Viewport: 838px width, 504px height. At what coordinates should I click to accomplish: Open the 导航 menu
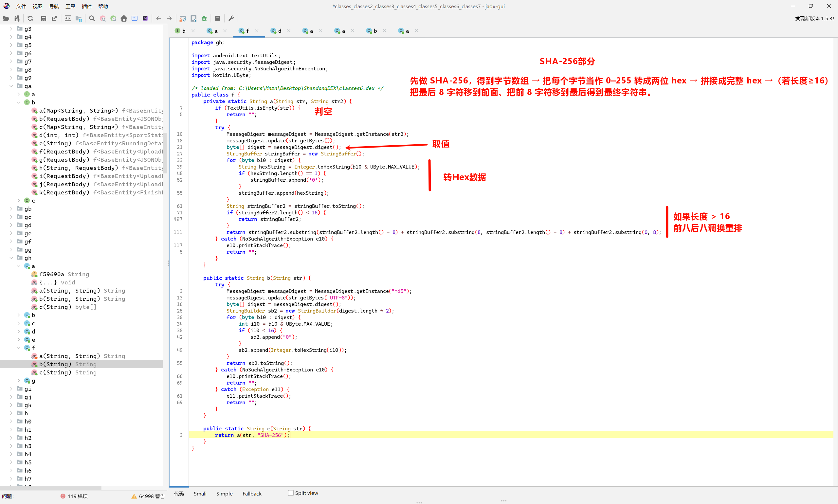(x=54, y=6)
